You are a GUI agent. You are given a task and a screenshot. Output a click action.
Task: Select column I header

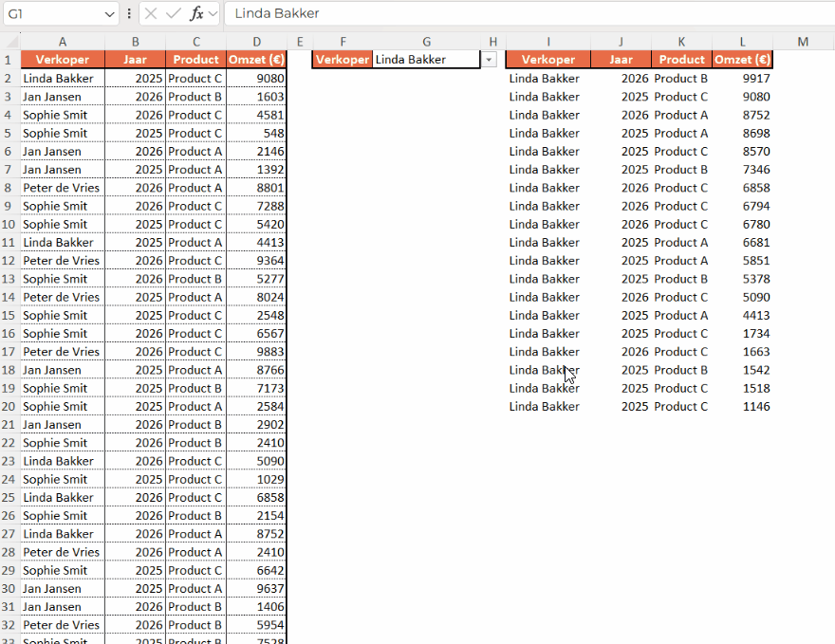[x=548, y=42]
